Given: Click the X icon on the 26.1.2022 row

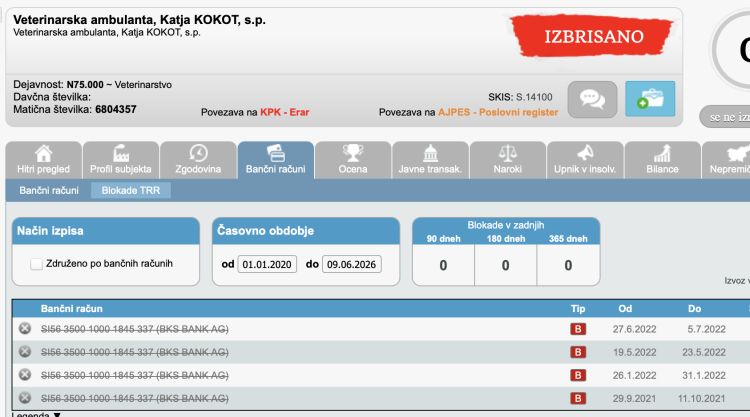Looking at the screenshot, I should tap(25, 374).
